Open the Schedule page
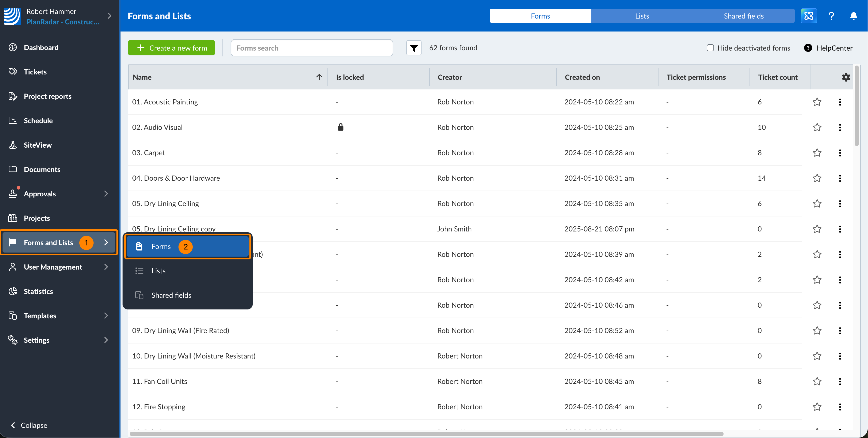868x438 pixels. tap(38, 120)
